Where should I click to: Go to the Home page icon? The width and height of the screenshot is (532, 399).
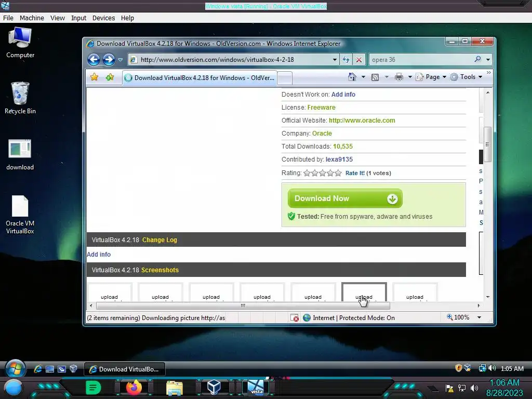352,77
